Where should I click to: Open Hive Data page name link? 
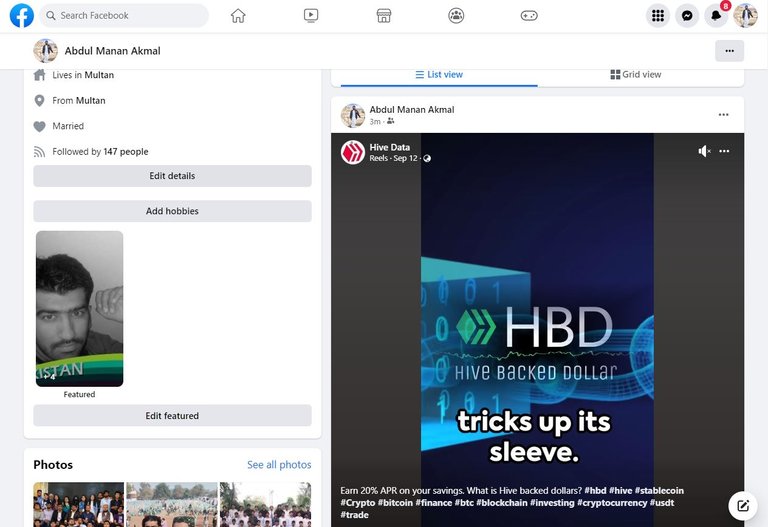point(389,147)
